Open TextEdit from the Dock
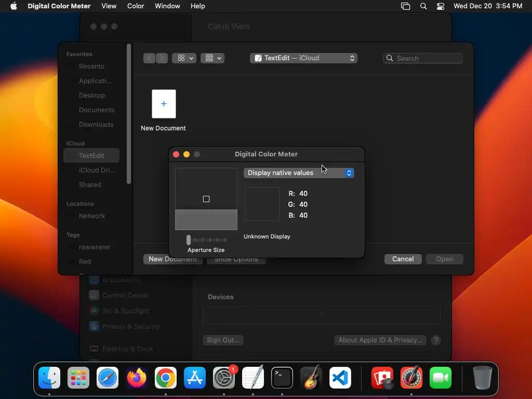Screen dimensions: 532x399 click(253, 378)
